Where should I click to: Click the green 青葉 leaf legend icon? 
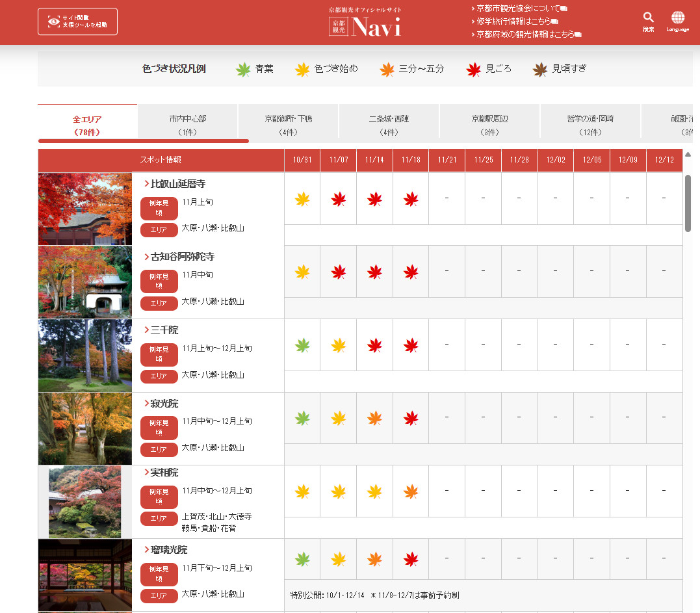pos(243,69)
